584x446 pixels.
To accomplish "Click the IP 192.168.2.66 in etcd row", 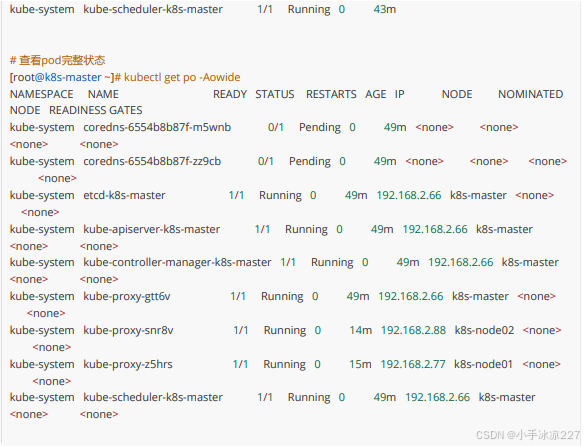I will [409, 195].
